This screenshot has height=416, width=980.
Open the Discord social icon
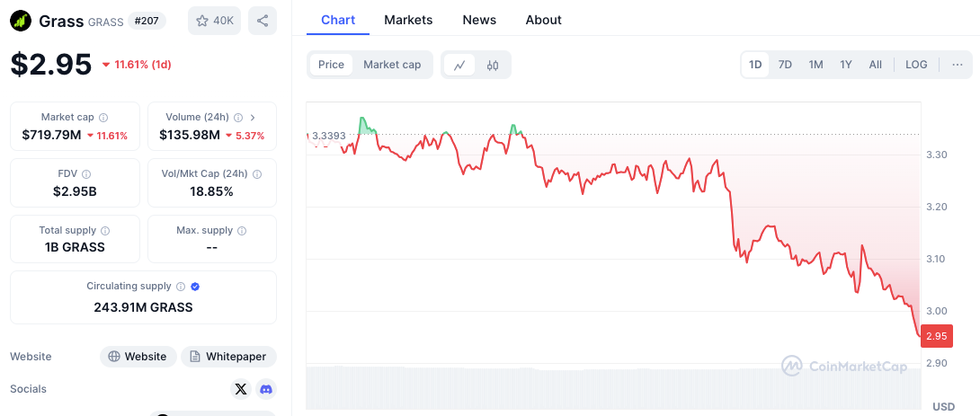(265, 389)
